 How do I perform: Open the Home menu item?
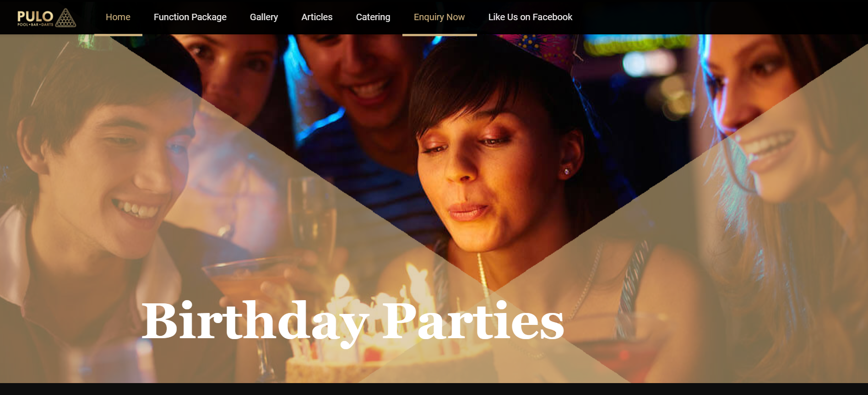pos(118,17)
